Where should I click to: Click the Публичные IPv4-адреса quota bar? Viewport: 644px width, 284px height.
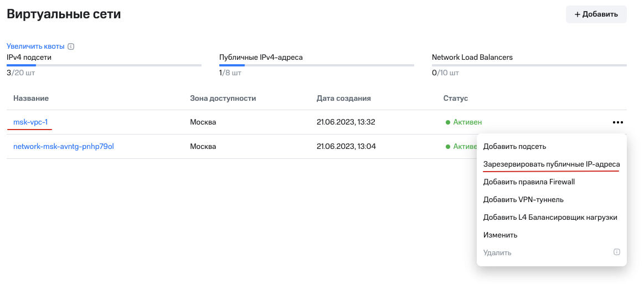pyautogui.click(x=316, y=65)
